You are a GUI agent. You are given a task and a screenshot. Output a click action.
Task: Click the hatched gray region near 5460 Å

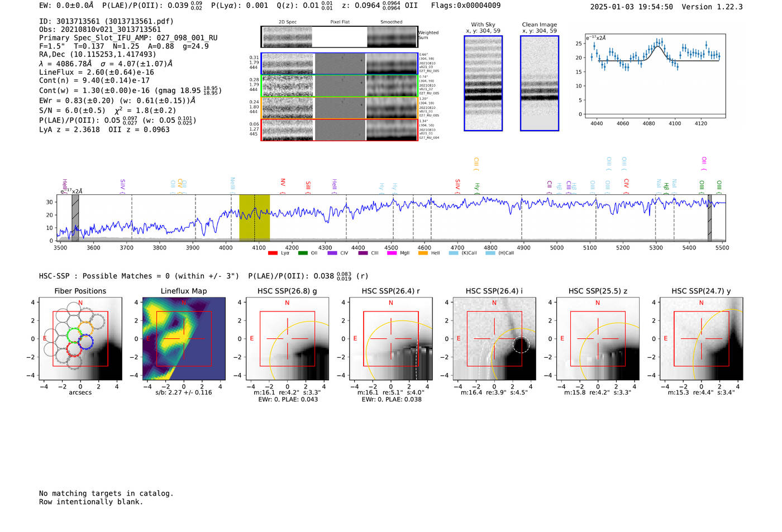[x=710, y=218]
